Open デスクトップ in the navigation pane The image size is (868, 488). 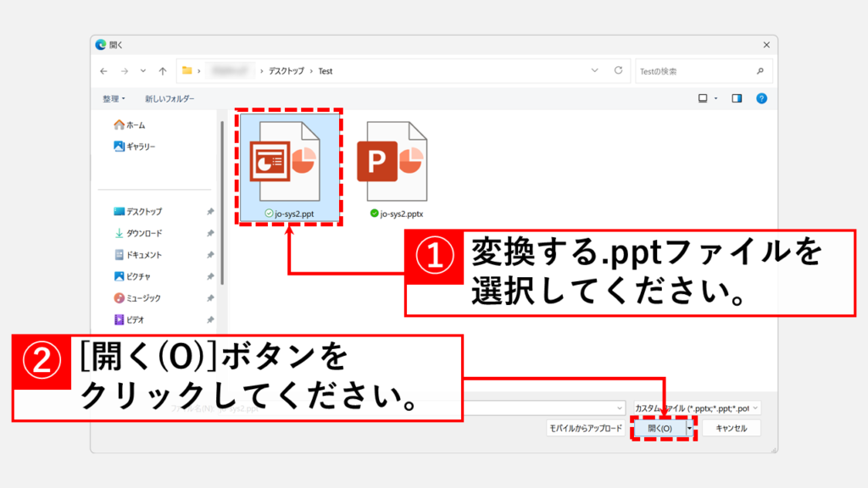click(x=138, y=211)
